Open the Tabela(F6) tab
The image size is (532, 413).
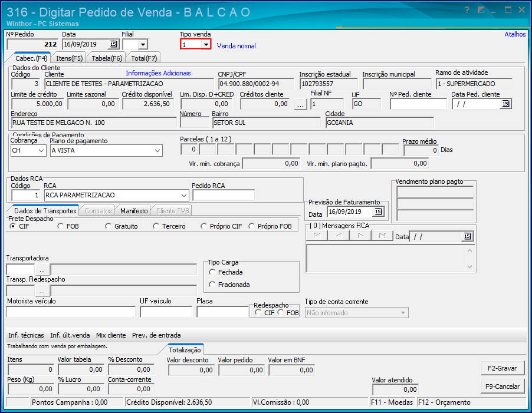107,58
